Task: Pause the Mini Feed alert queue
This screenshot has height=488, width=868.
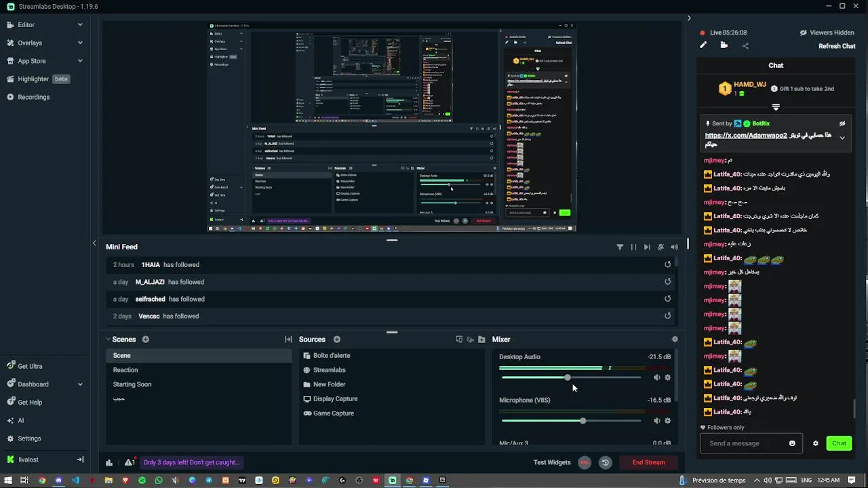Action: [x=633, y=247]
